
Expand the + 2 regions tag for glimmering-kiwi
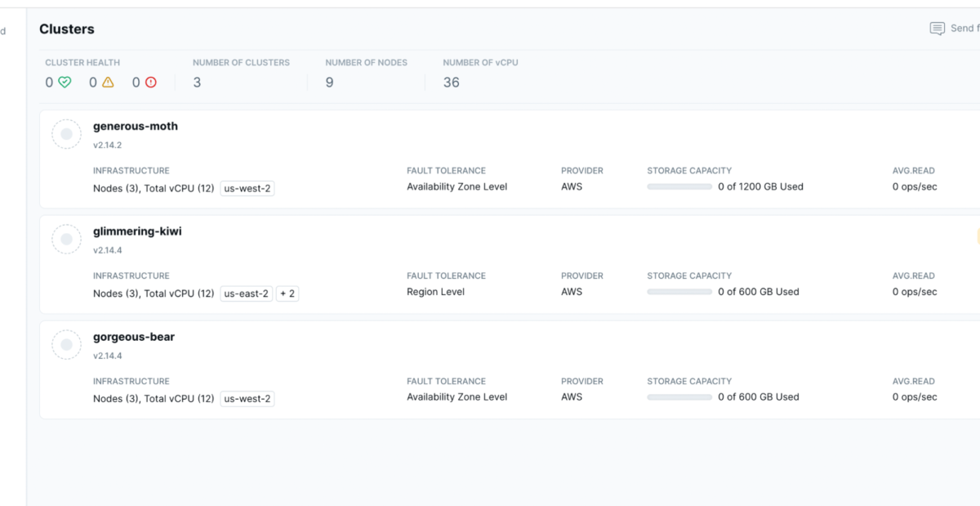(x=287, y=293)
